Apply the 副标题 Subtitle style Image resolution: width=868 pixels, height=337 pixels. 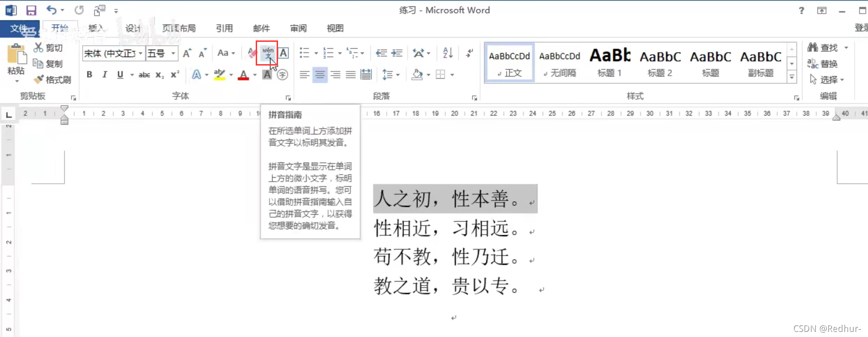click(761, 63)
